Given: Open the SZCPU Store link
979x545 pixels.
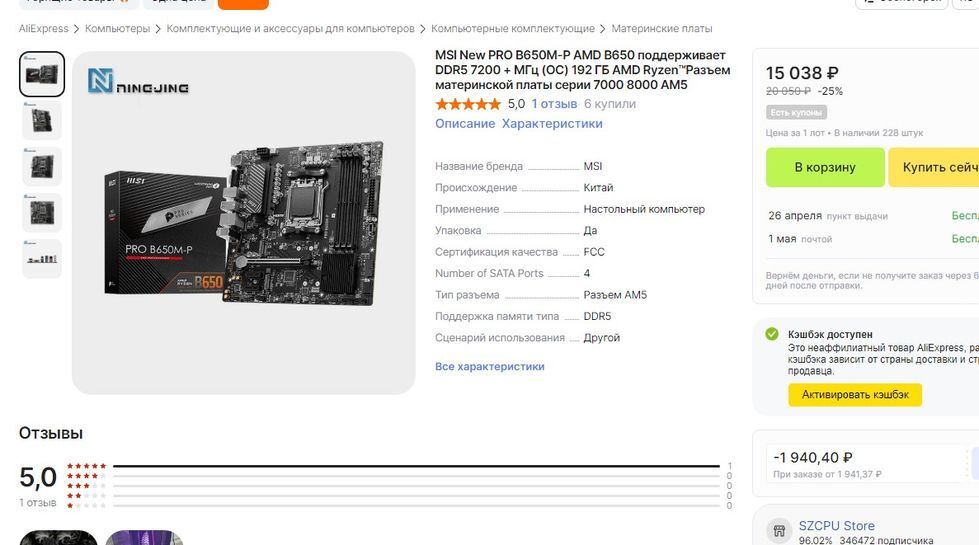Looking at the screenshot, I should pos(837,526).
